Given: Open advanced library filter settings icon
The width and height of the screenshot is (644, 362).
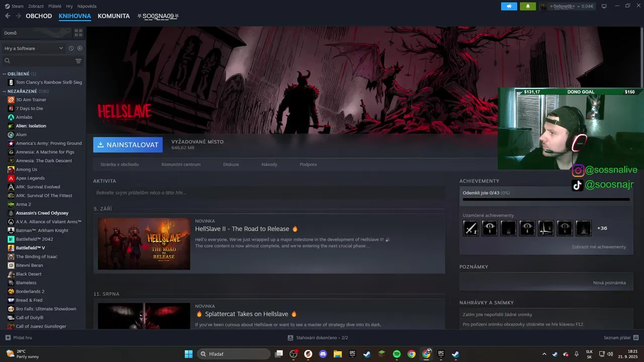Looking at the screenshot, I should [78, 61].
